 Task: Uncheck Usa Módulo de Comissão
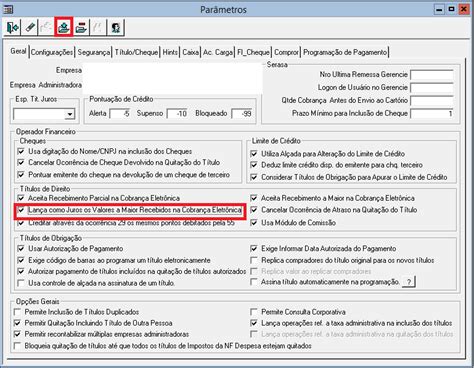tap(254, 223)
